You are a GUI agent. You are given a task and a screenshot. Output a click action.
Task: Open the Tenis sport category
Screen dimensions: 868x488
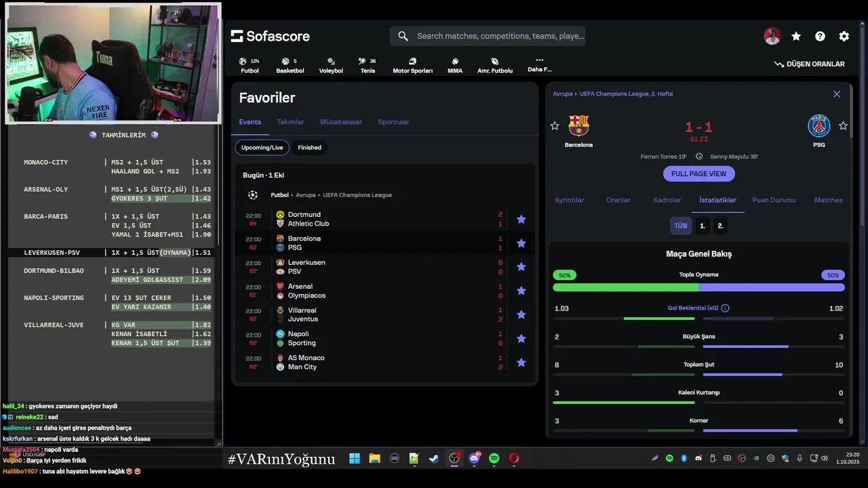pyautogui.click(x=368, y=65)
